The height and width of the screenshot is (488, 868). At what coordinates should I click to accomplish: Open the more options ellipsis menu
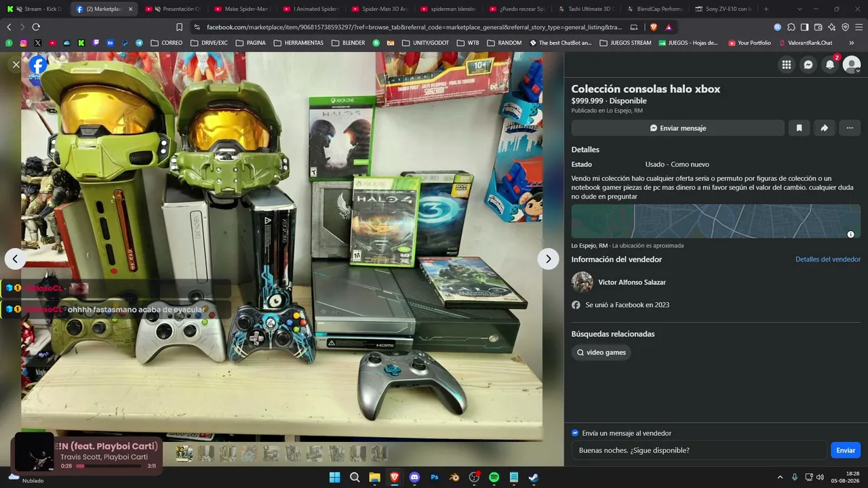(850, 128)
